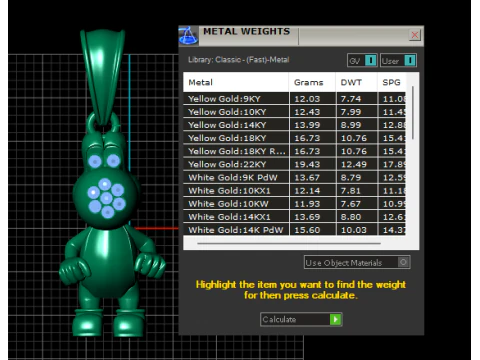This screenshot has width=480, height=360.
Task: Close the Metal Weights panel
Action: click(415, 35)
